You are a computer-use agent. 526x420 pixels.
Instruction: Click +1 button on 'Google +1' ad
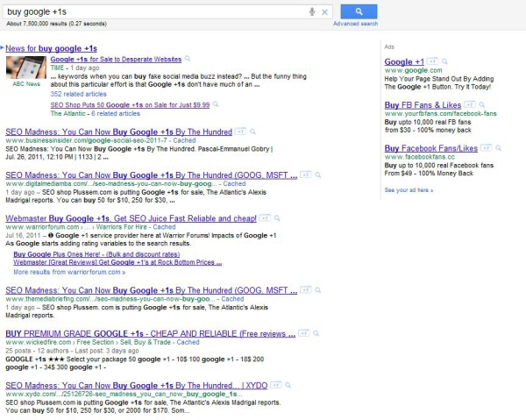click(433, 61)
